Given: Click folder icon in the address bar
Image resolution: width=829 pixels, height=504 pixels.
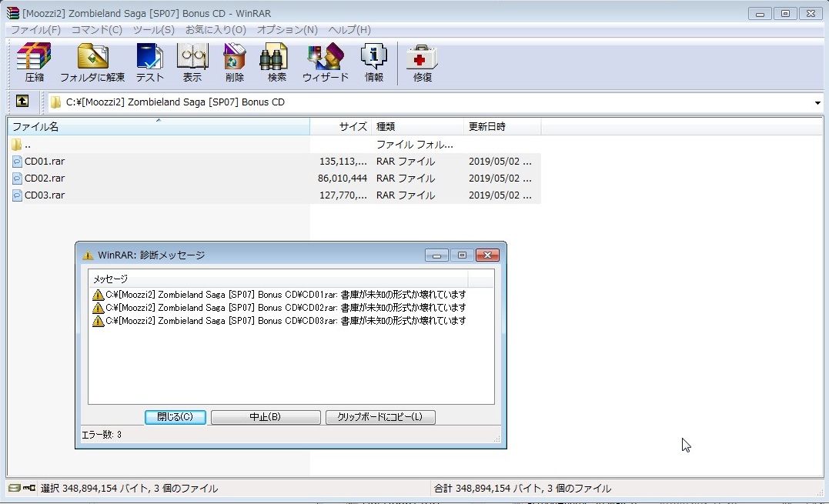Looking at the screenshot, I should pos(55,102).
